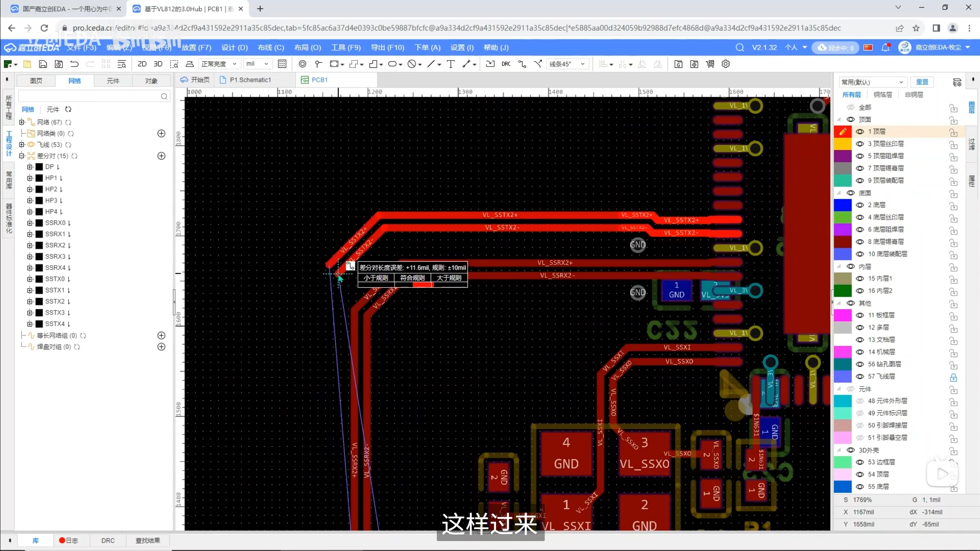Toggle visibility of 2 底层 layer

tap(860, 205)
